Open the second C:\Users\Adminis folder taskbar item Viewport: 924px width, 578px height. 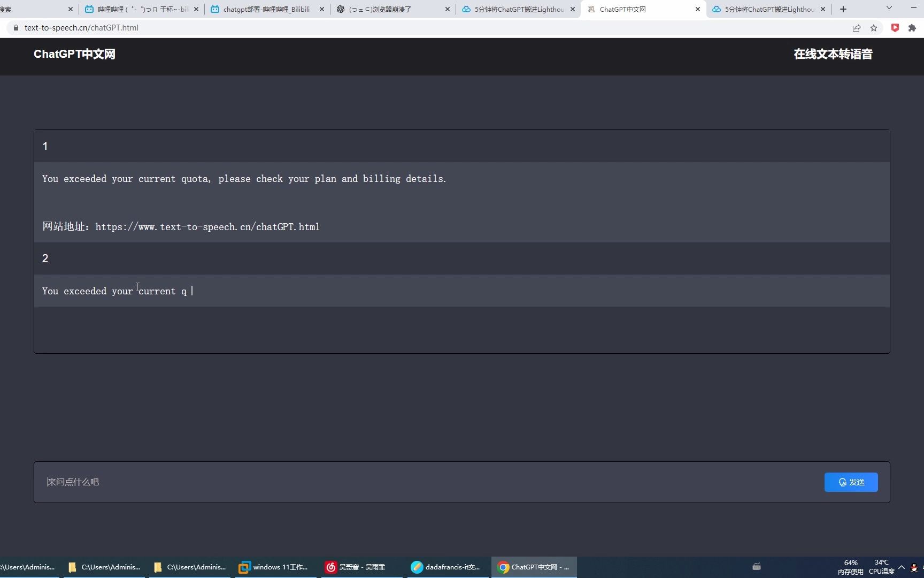[104, 567]
